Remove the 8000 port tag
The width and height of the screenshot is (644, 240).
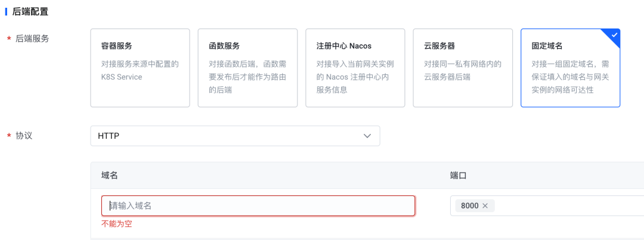tap(485, 205)
